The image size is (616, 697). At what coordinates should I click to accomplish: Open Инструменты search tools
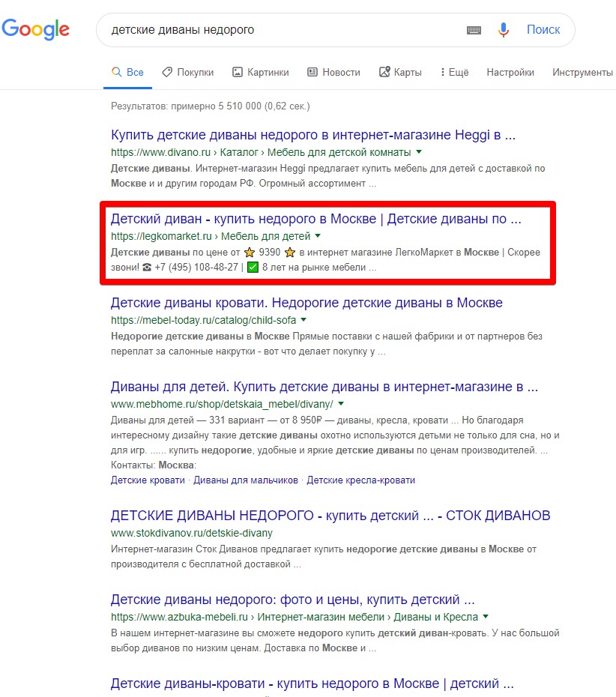(582, 72)
